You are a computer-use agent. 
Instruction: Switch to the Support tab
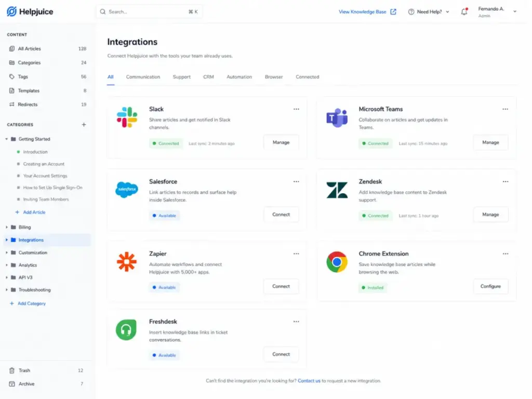181,77
